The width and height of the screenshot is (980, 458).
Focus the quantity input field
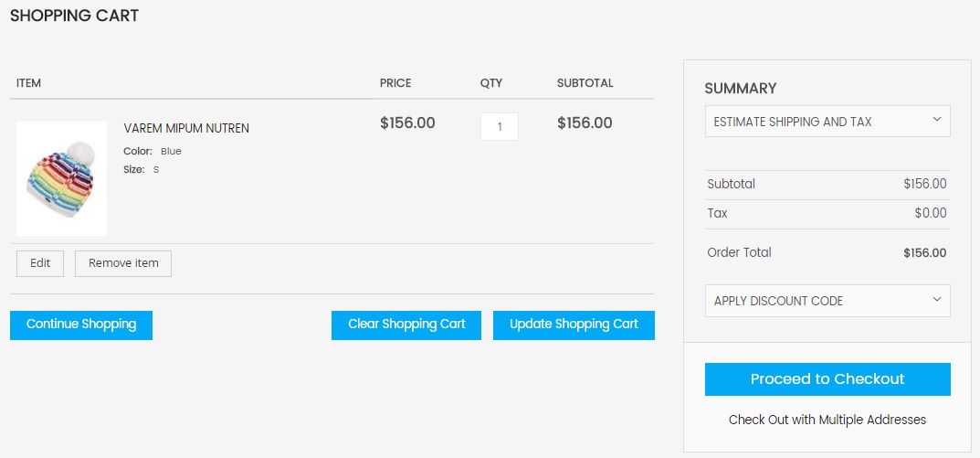500,127
